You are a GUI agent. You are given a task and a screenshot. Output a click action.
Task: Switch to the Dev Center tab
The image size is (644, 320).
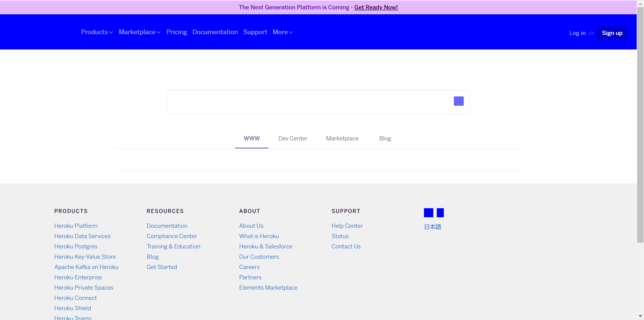pyautogui.click(x=293, y=138)
